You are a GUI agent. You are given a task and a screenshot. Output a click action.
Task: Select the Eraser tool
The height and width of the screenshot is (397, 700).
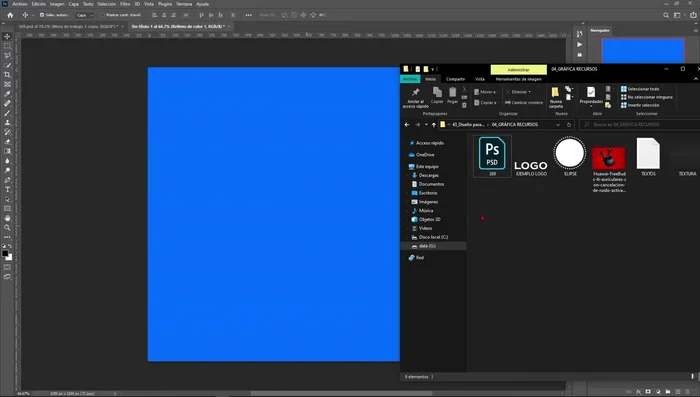tap(7, 142)
